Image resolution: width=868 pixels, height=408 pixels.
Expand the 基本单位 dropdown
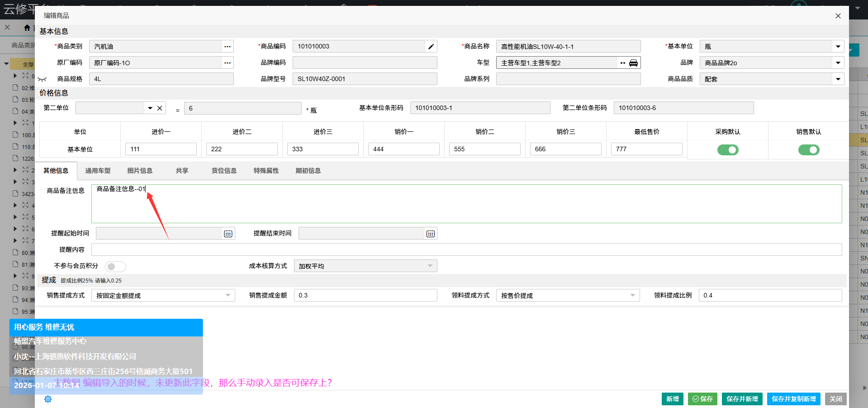838,47
